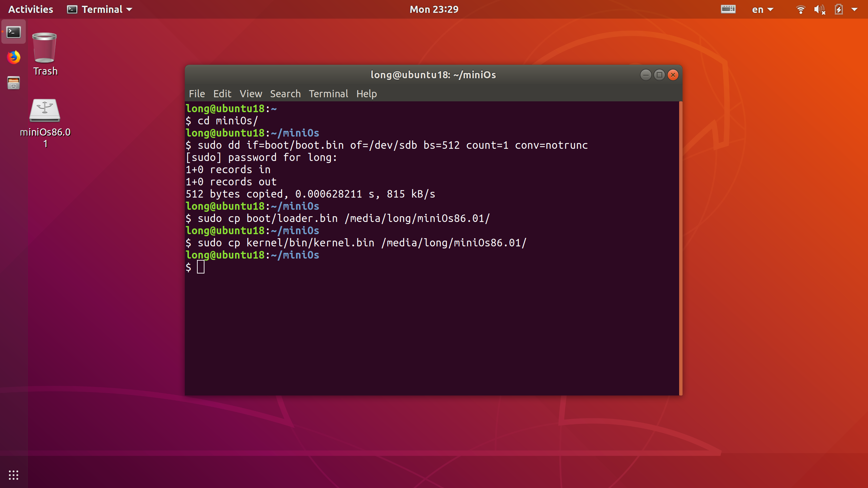The width and height of the screenshot is (868, 488).
Task: Select the miniOs86.01 USB drive icon
Action: 45,122
